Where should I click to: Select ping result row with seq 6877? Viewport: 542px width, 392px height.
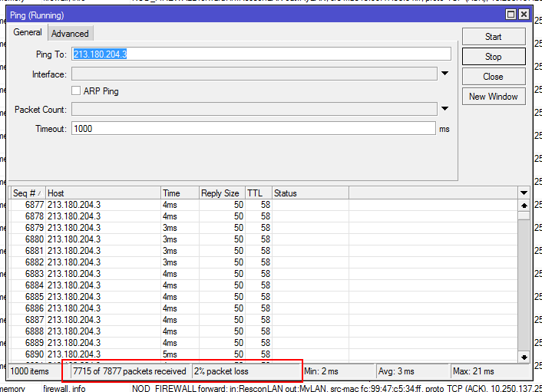264,205
